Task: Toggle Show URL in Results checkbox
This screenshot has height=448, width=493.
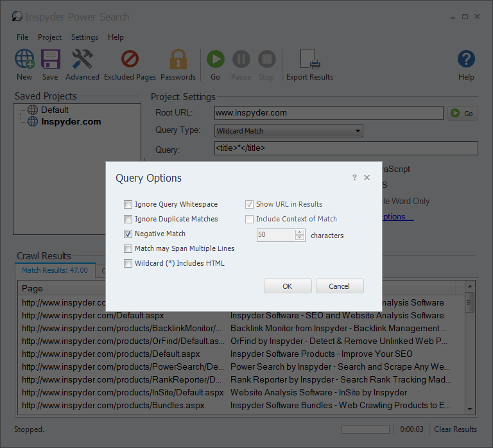Action: [249, 204]
